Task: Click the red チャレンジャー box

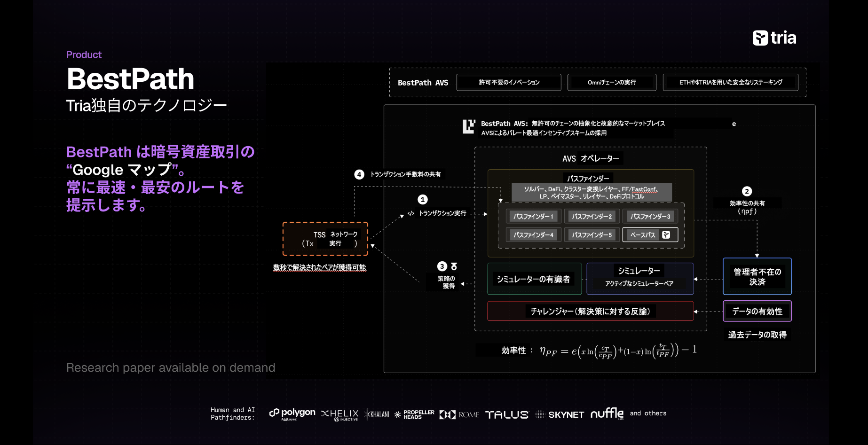Action: point(590,311)
